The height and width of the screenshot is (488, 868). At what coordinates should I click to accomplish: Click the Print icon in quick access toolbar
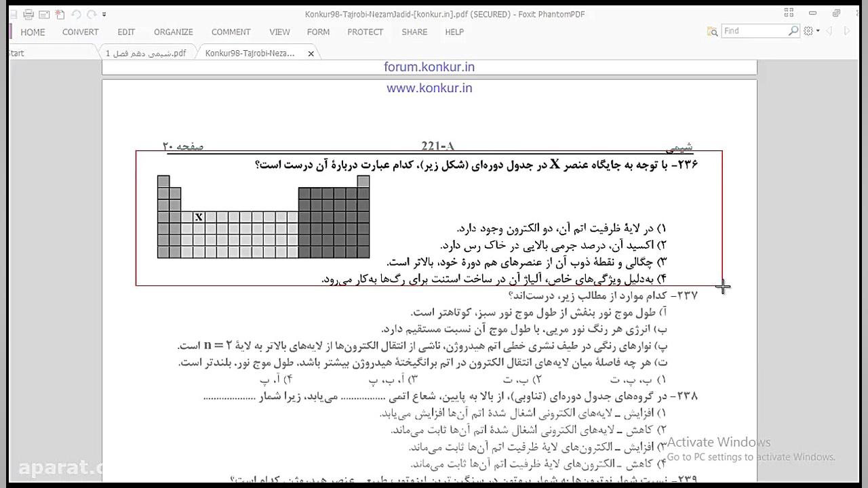point(28,14)
